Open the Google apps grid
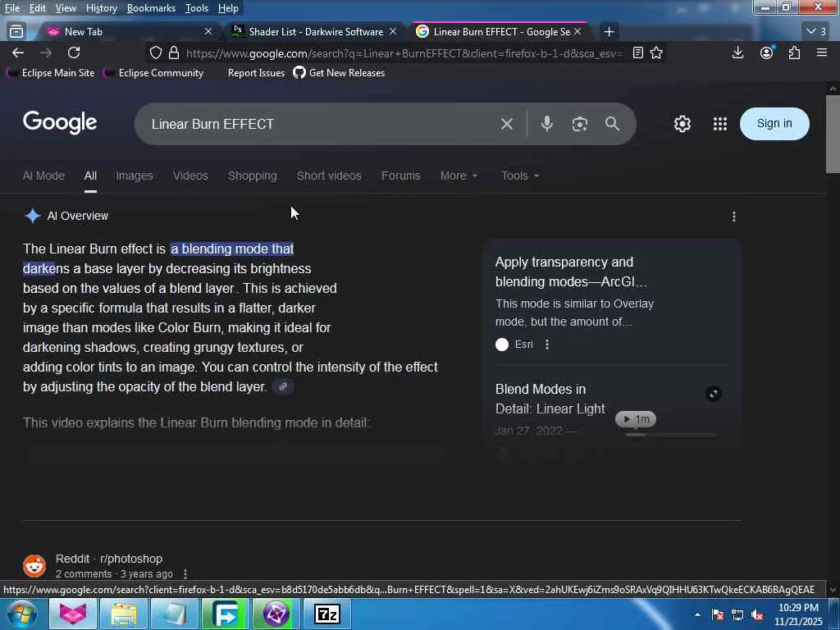The image size is (840, 630). pyautogui.click(x=720, y=124)
